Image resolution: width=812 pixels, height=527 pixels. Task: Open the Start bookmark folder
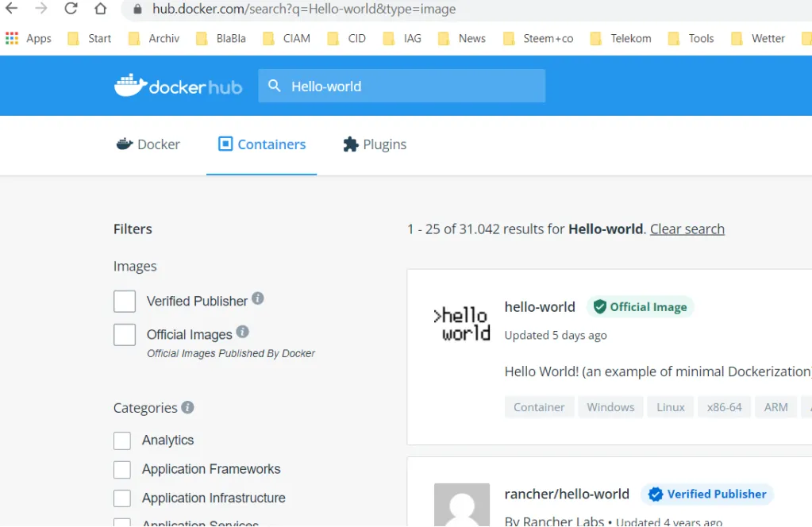(90, 38)
